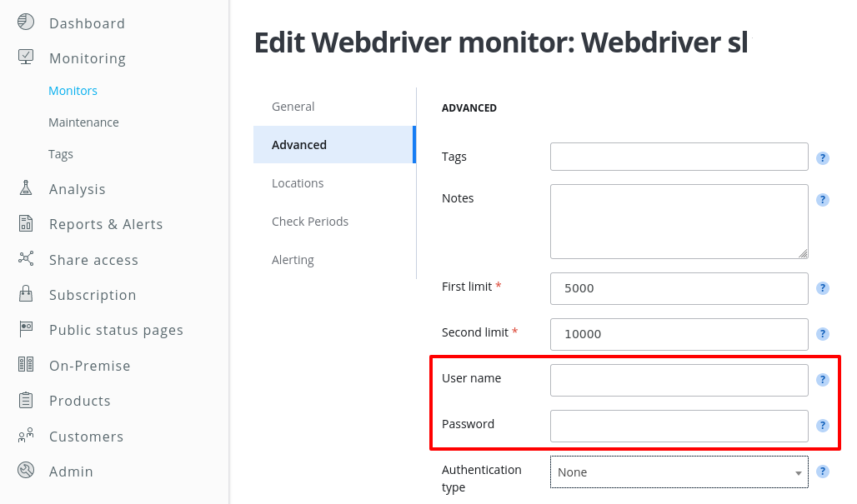Image resolution: width=857 pixels, height=504 pixels.
Task: Open the Tags link in sidebar
Action: coord(61,154)
